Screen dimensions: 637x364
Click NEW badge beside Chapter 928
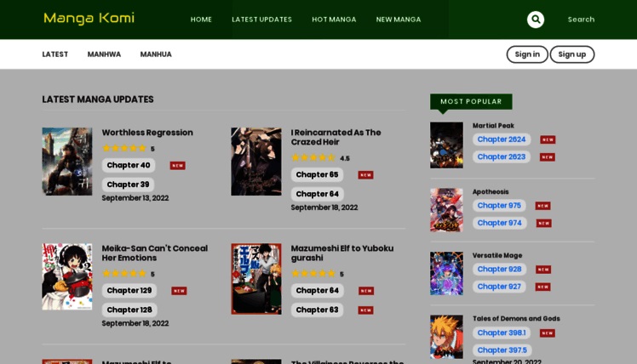click(543, 270)
